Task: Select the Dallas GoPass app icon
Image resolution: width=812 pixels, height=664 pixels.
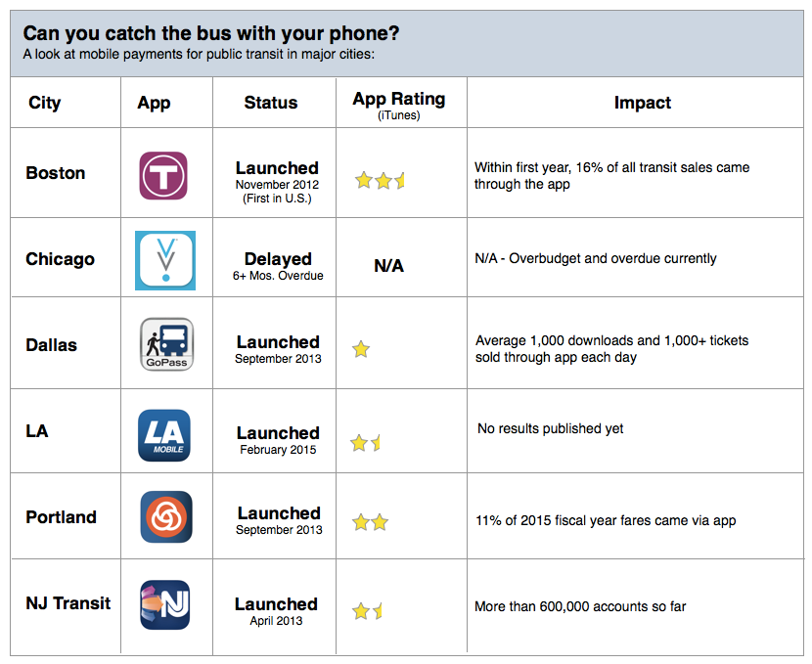Action: pyautogui.click(x=166, y=344)
